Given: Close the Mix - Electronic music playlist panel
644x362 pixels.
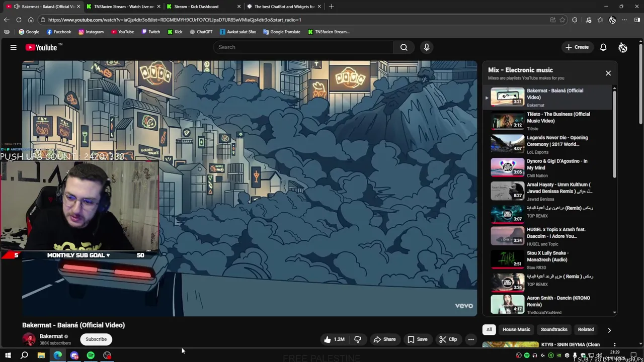Looking at the screenshot, I should point(608,73).
